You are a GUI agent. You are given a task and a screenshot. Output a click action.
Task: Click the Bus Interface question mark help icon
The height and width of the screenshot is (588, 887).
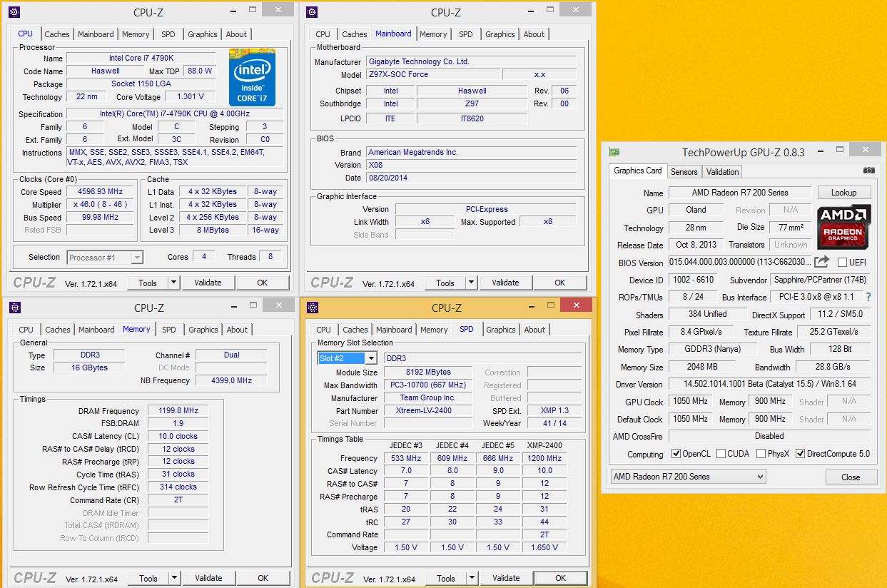click(x=868, y=297)
